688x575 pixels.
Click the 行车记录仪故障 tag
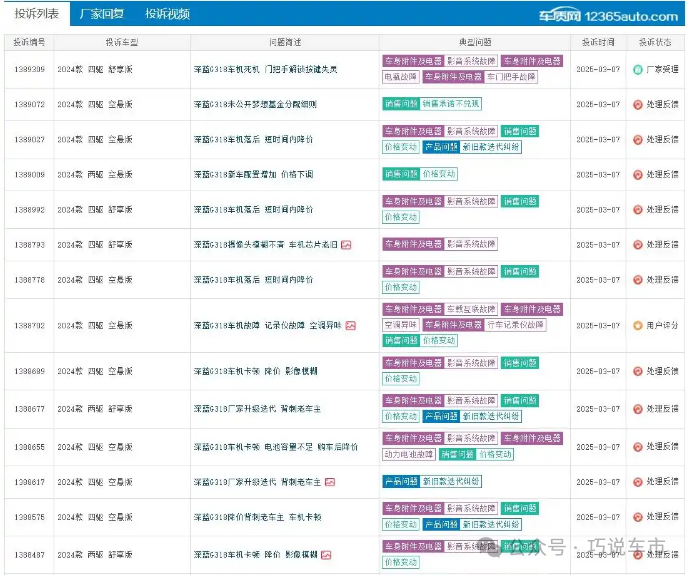[x=515, y=325]
